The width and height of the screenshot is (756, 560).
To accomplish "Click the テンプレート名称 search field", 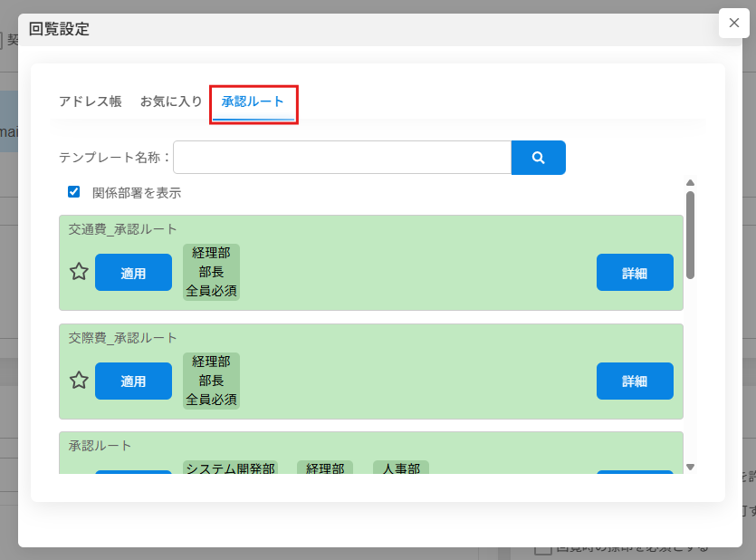I will pyautogui.click(x=342, y=158).
